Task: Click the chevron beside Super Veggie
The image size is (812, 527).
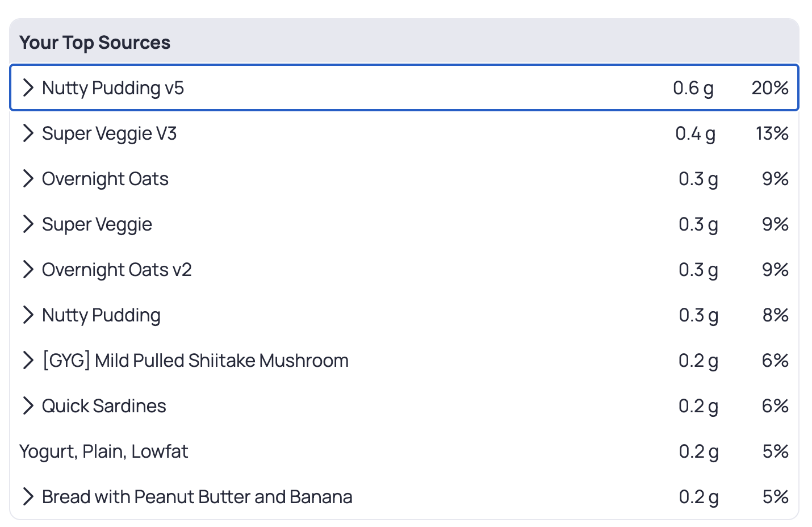Action: pos(28,224)
